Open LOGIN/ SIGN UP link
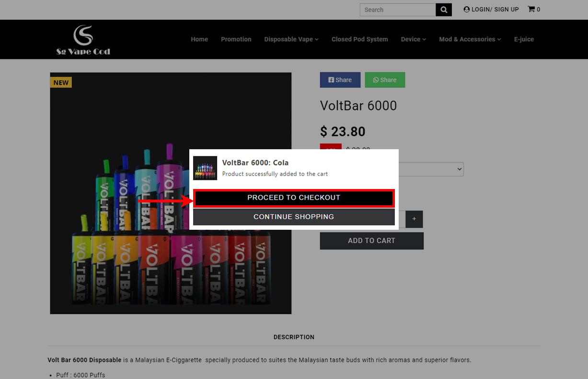 coord(491,9)
